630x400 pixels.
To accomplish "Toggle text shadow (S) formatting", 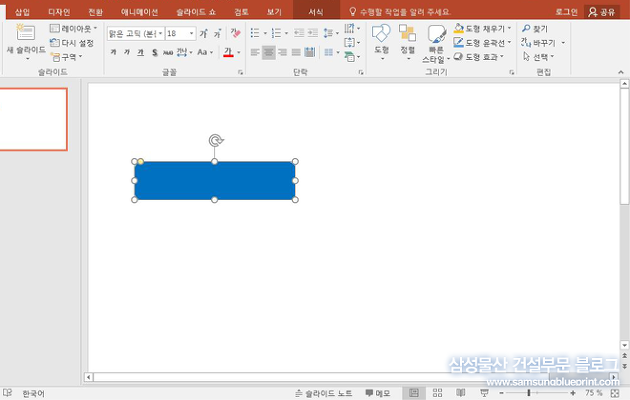I will coord(155,52).
